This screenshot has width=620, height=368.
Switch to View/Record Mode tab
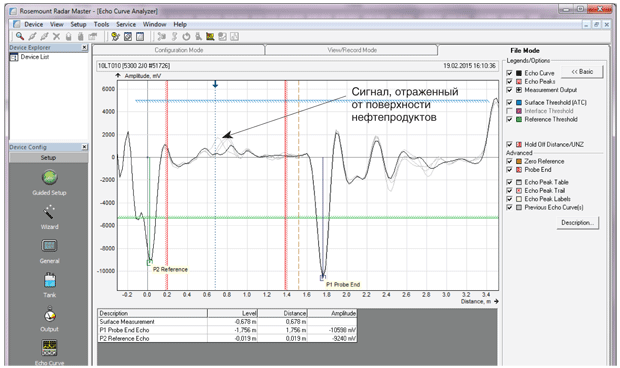pyautogui.click(x=352, y=50)
